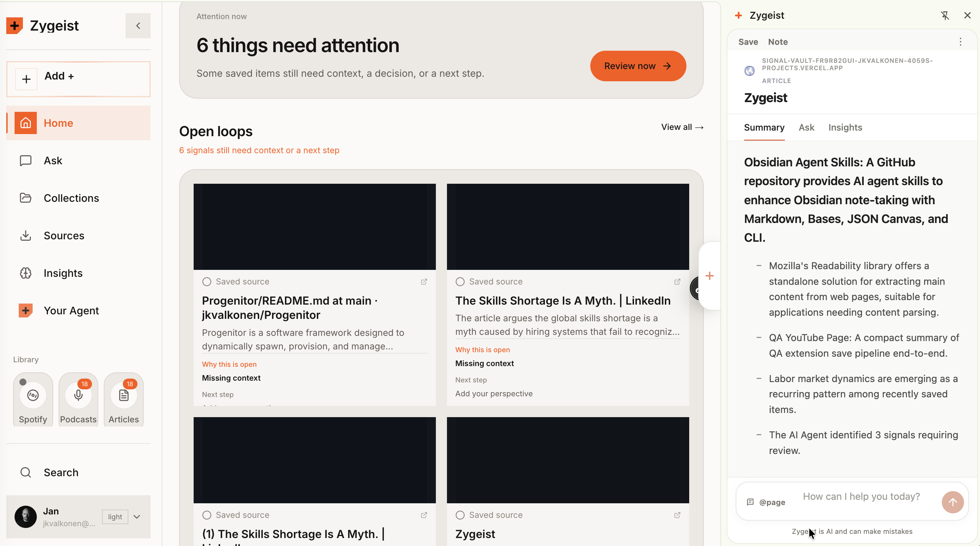
Task: Open the Progenitor/README.md card title
Action: click(x=290, y=308)
